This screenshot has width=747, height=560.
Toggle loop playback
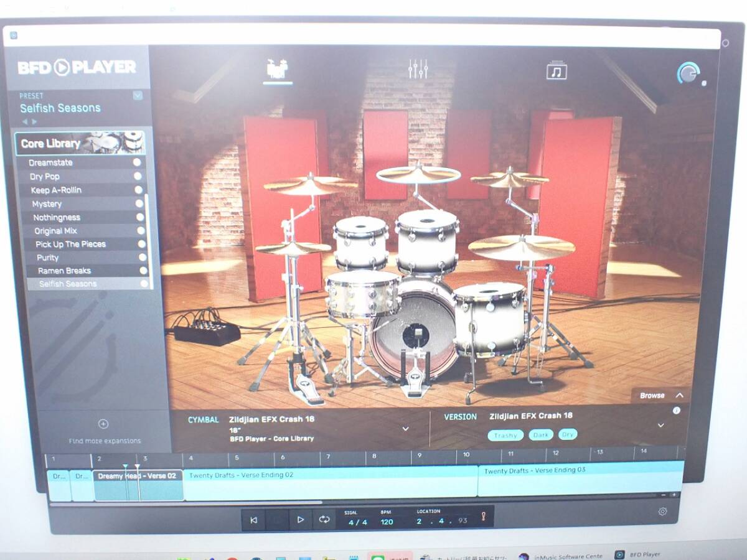point(324,519)
